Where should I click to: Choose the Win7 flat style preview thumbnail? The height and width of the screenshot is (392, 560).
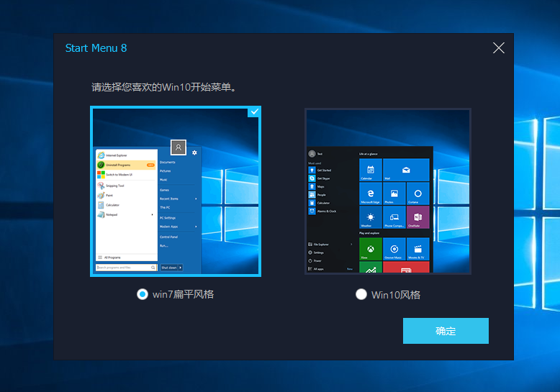[x=176, y=191]
